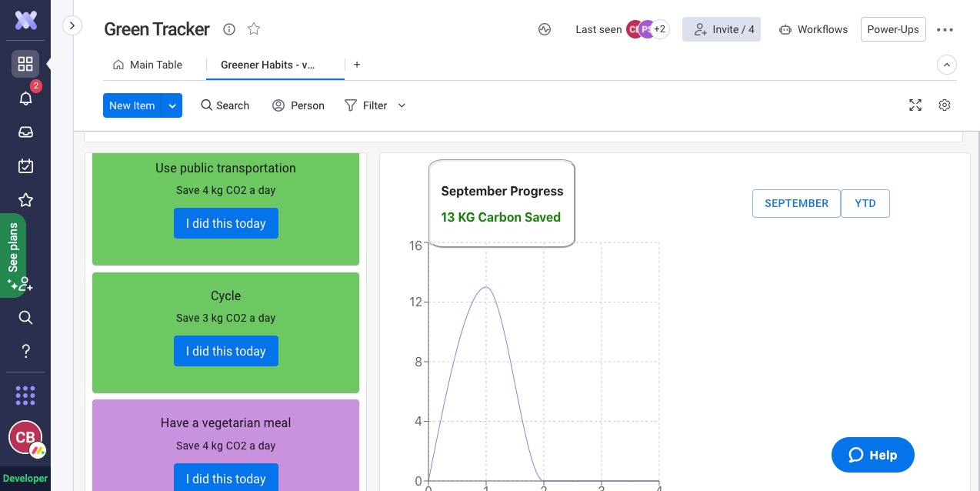Image resolution: width=980 pixels, height=491 pixels.
Task: Open the sidebar search magnifier
Action: (x=25, y=317)
